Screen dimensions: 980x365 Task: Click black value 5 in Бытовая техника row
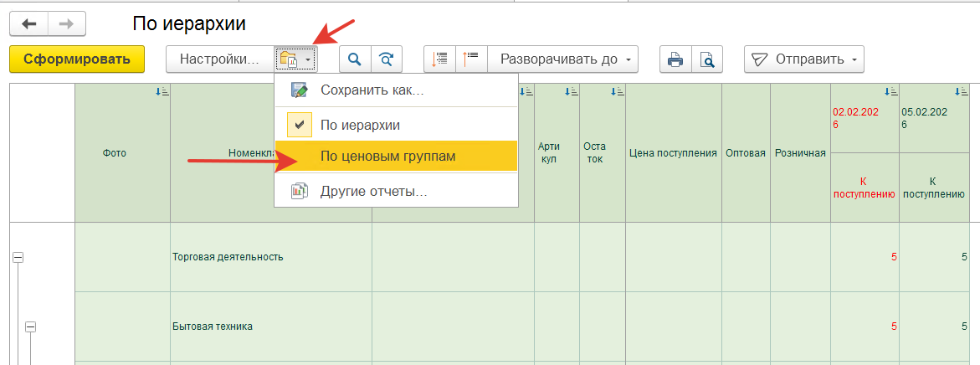tap(964, 326)
